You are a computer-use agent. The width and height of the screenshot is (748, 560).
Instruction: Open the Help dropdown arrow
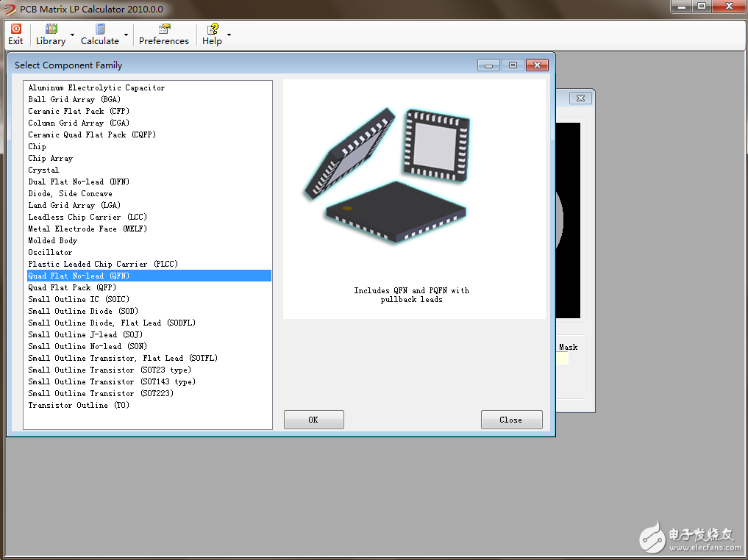[x=229, y=35]
